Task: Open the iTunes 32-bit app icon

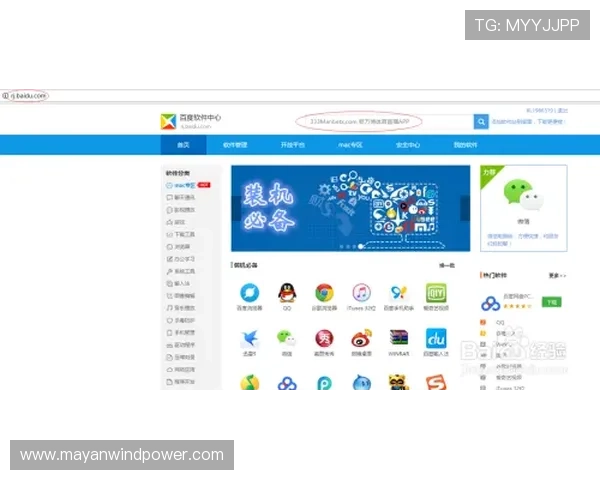Action: pyautogui.click(x=361, y=293)
